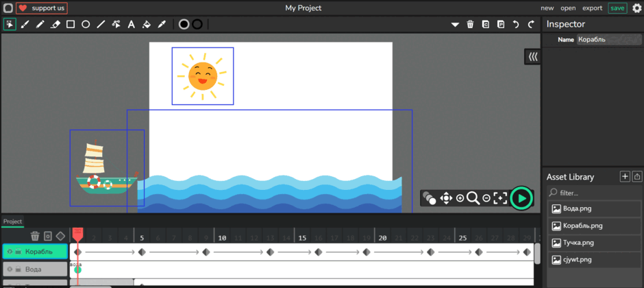
Task: Select the cjywt.png asset
Action: (595, 260)
